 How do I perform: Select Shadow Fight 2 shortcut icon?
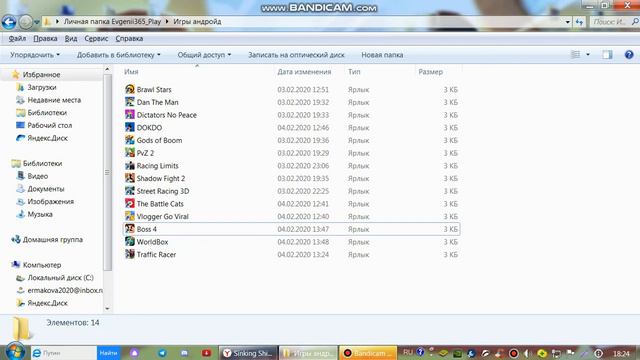pos(130,178)
